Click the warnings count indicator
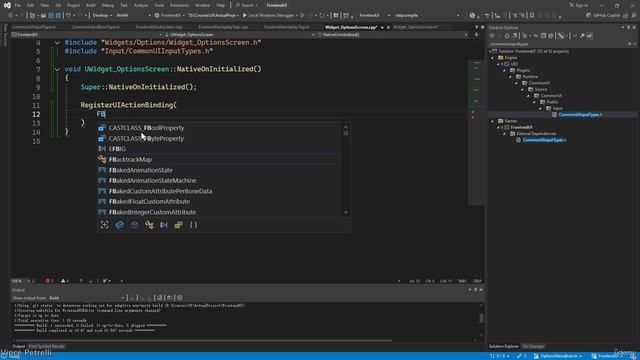The width and height of the screenshot is (640, 360). coord(64,281)
